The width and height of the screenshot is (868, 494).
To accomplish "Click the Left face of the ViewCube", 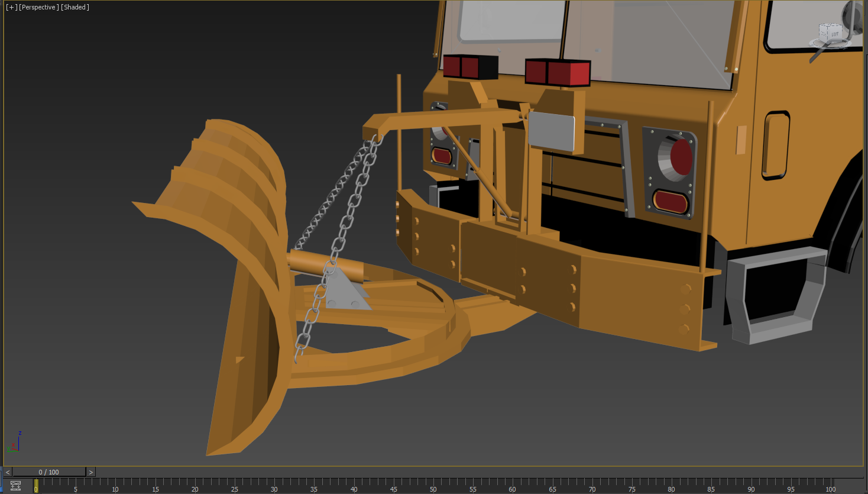I will click(834, 34).
